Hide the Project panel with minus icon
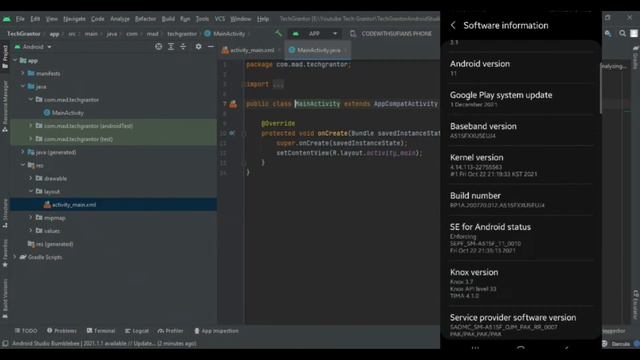The image size is (640, 360). tap(211, 47)
